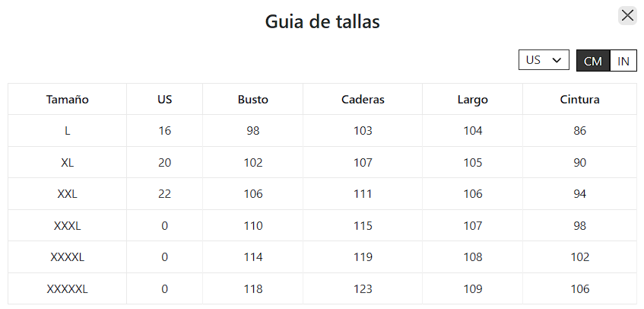644x309 pixels.
Task: Click waist value 106 for size XXXXXL
Action: coord(580,288)
